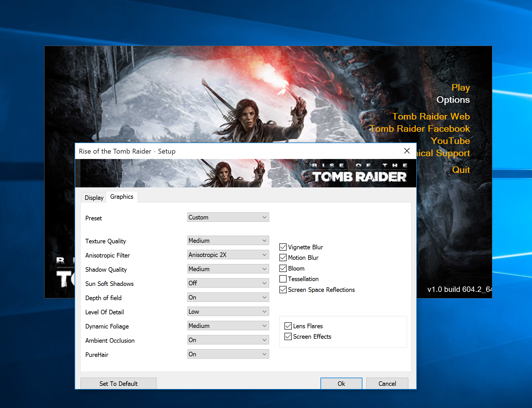The width and height of the screenshot is (532, 408).
Task: Open the Depth of field dropdown
Action: click(x=228, y=297)
